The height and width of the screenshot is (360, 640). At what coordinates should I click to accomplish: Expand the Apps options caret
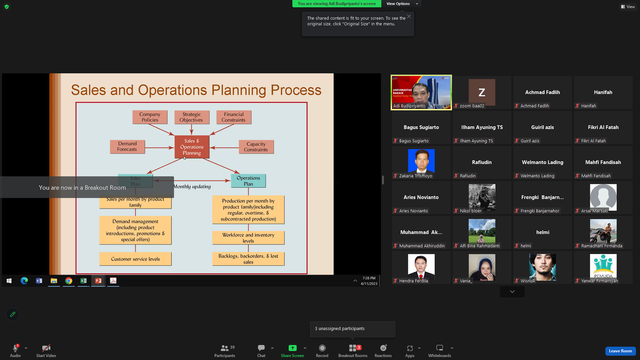419,348
